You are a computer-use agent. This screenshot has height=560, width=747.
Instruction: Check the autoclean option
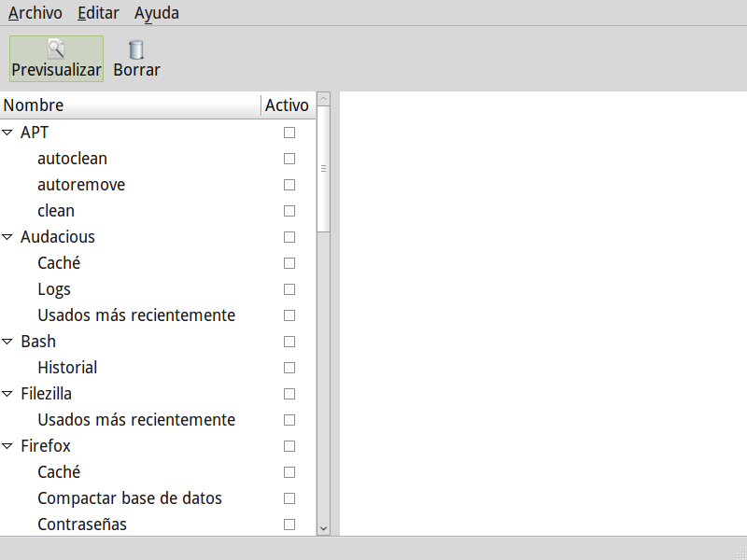[x=289, y=159]
